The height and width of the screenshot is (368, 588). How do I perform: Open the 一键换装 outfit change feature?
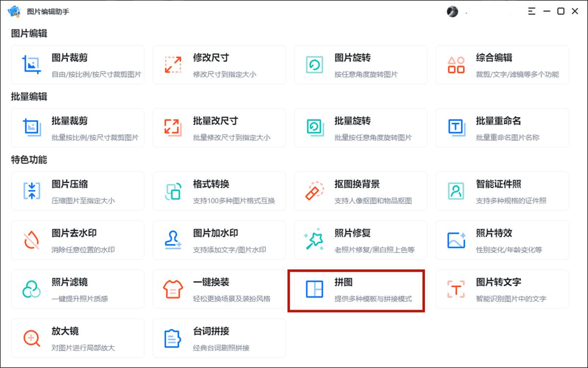[x=219, y=289]
